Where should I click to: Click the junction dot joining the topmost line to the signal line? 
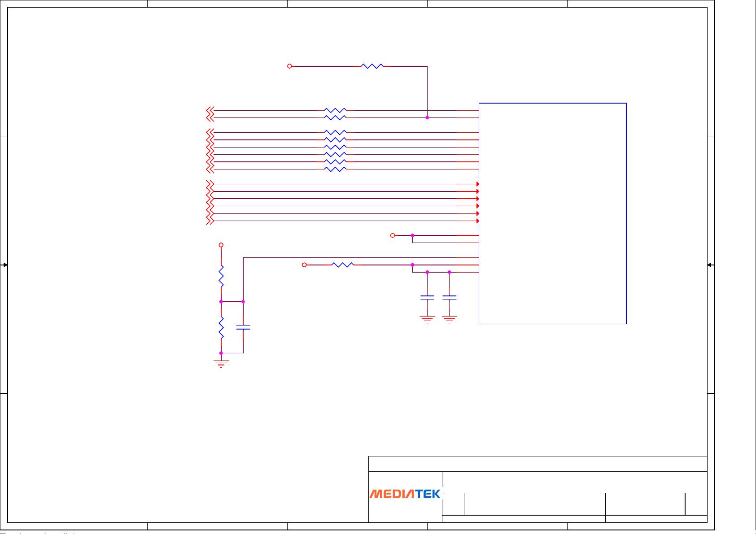tap(427, 117)
